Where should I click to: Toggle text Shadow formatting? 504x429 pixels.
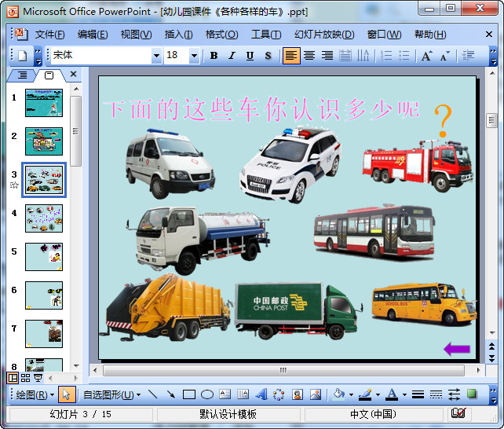[268, 56]
